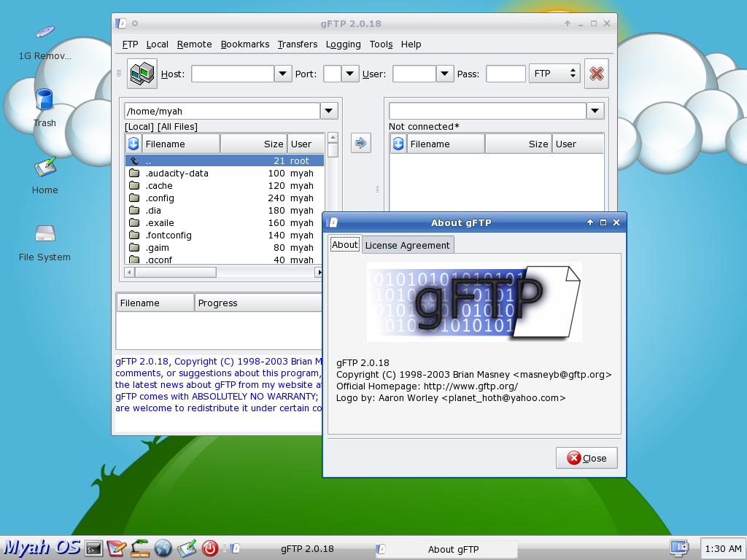
Task: Click local User column header
Action: pos(306,144)
